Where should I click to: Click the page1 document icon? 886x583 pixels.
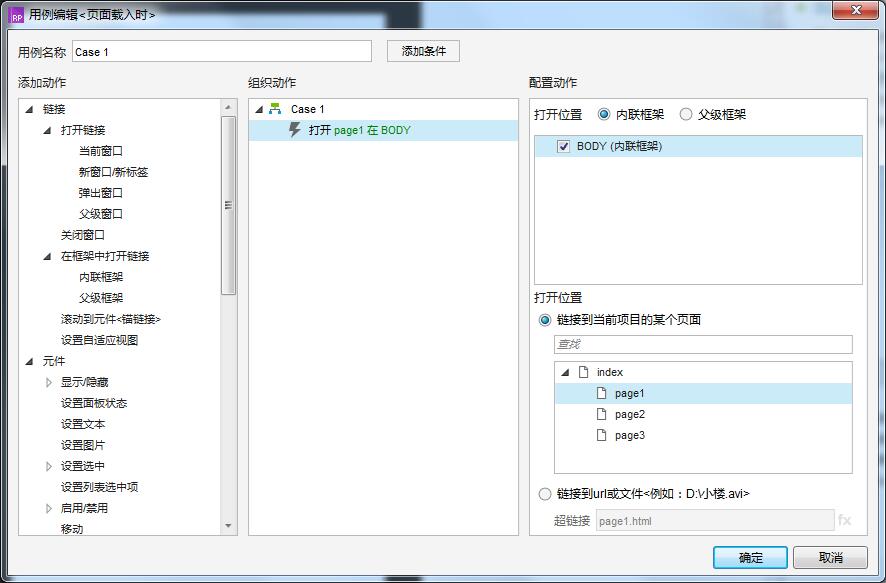point(602,393)
